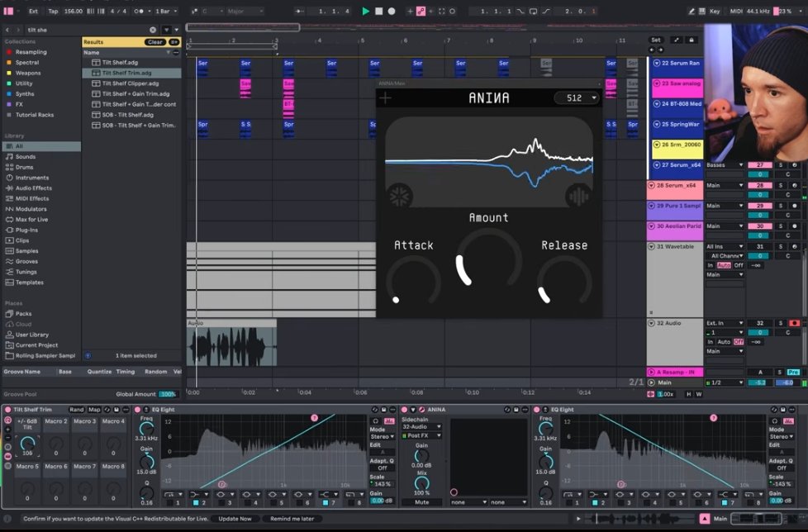Click the Update Now button
Viewport: 808px width, 532px height.
235,519
